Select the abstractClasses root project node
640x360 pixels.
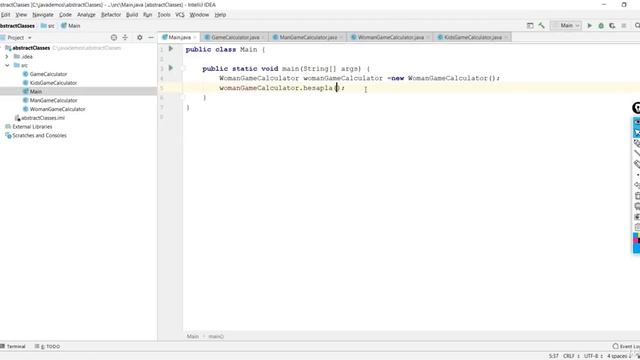31,48
